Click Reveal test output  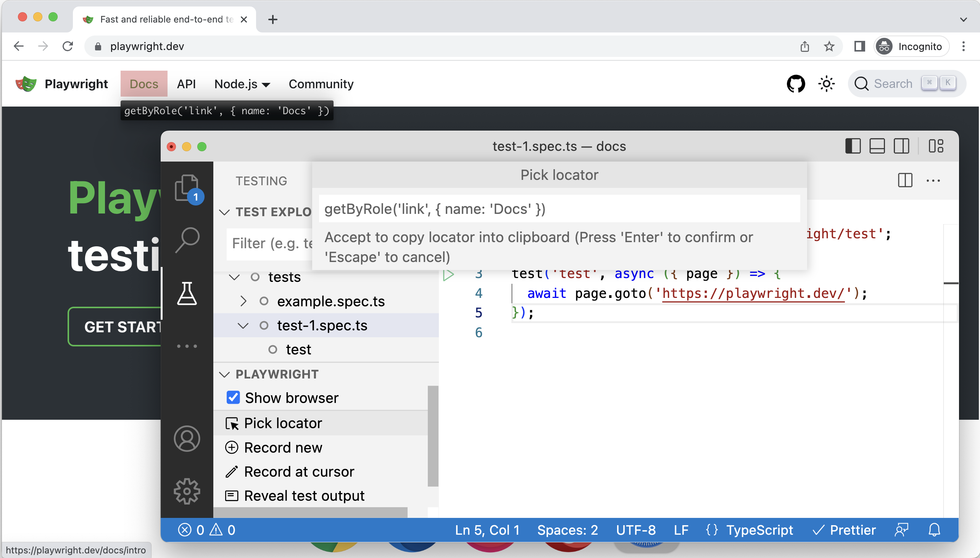point(320,495)
